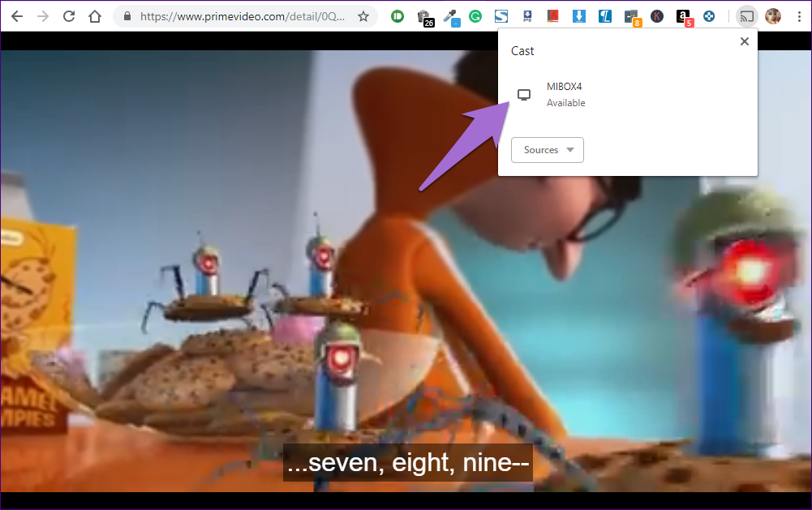Expand the Sources dropdown
812x510 pixels.
point(548,150)
